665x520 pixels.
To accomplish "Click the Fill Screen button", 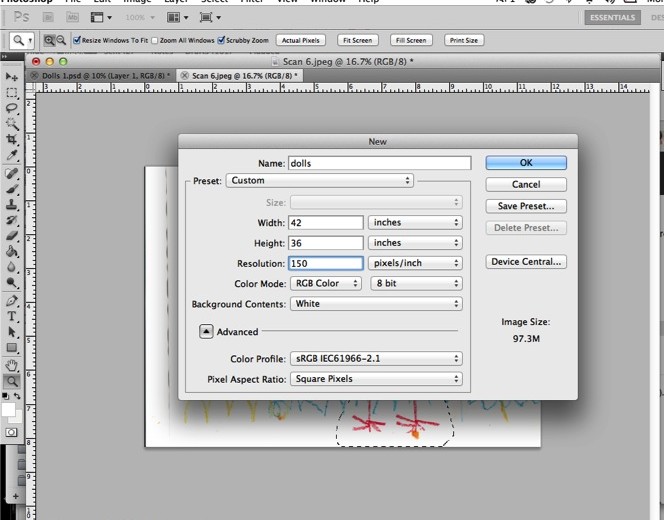I will click(x=411, y=40).
